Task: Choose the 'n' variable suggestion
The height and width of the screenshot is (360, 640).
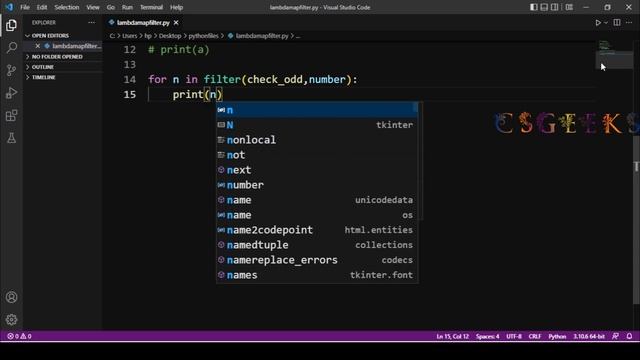Action: click(317, 110)
